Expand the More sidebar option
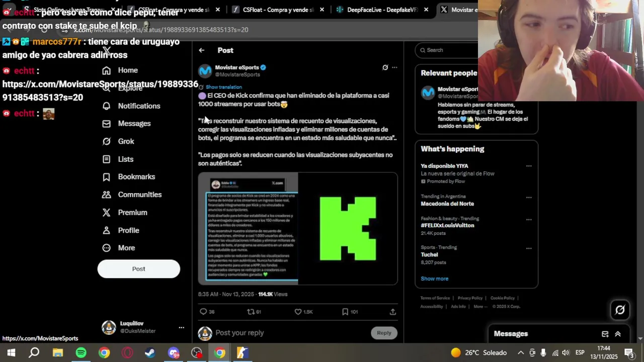Viewport: 644px width, 362px height. 119,248
